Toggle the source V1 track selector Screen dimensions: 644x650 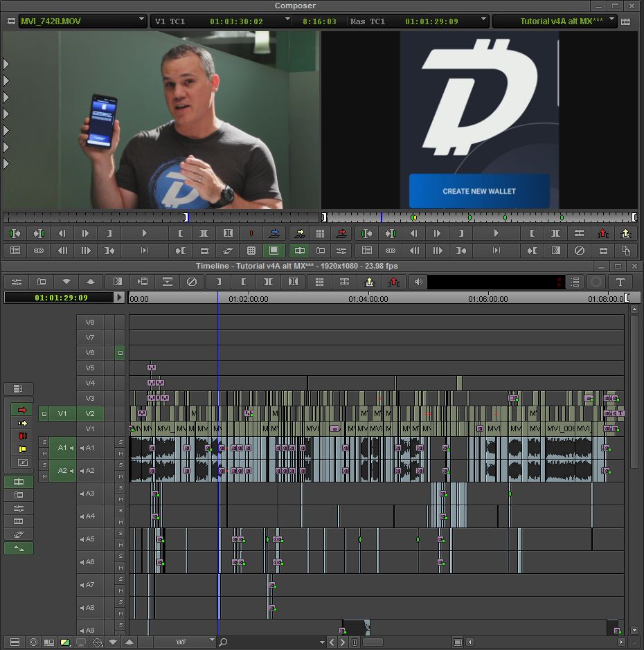point(62,413)
